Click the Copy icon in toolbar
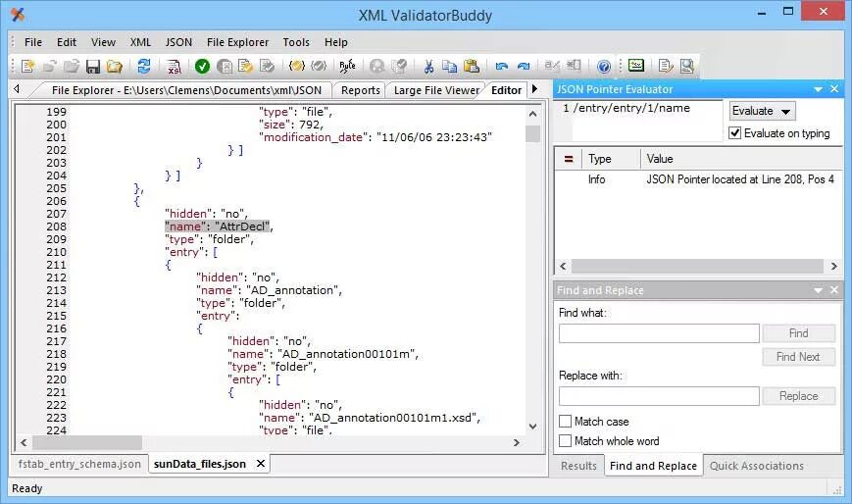 click(449, 67)
